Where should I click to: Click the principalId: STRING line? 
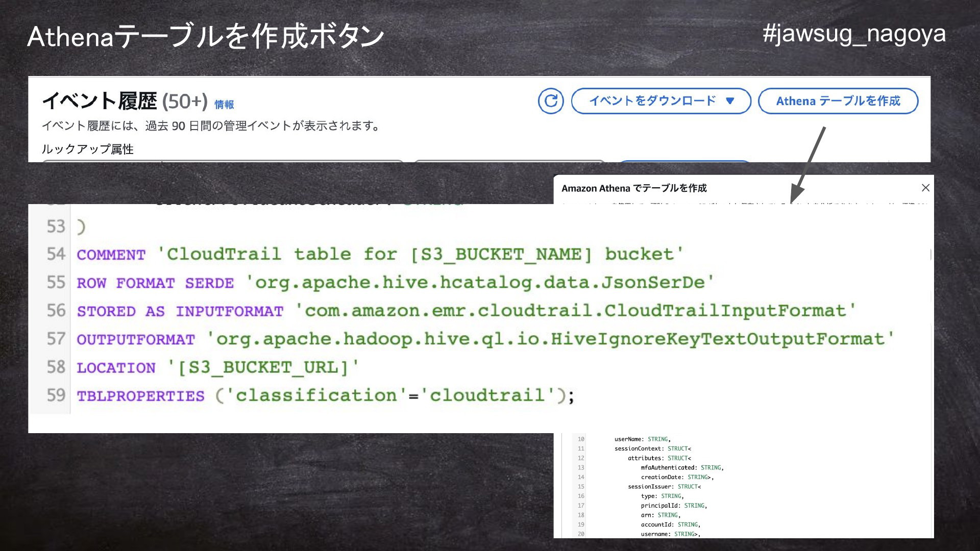coord(674,506)
